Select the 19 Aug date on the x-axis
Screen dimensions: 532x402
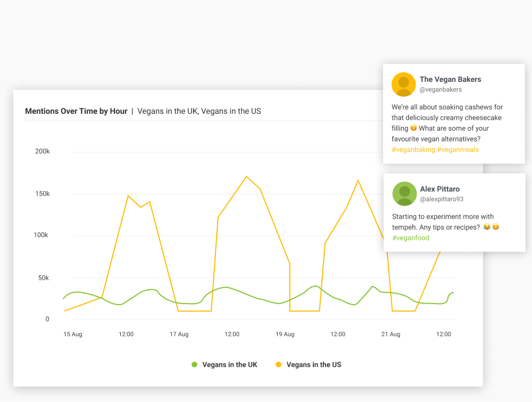click(x=285, y=334)
